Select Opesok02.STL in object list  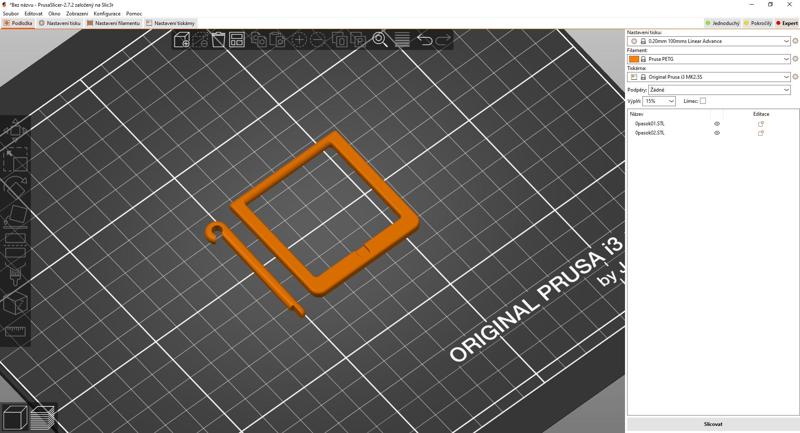649,133
